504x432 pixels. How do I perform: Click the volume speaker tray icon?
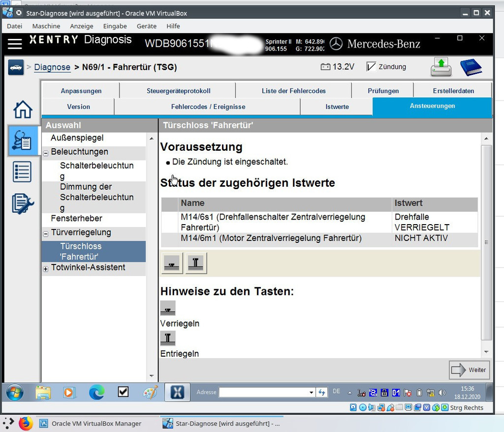tap(442, 393)
